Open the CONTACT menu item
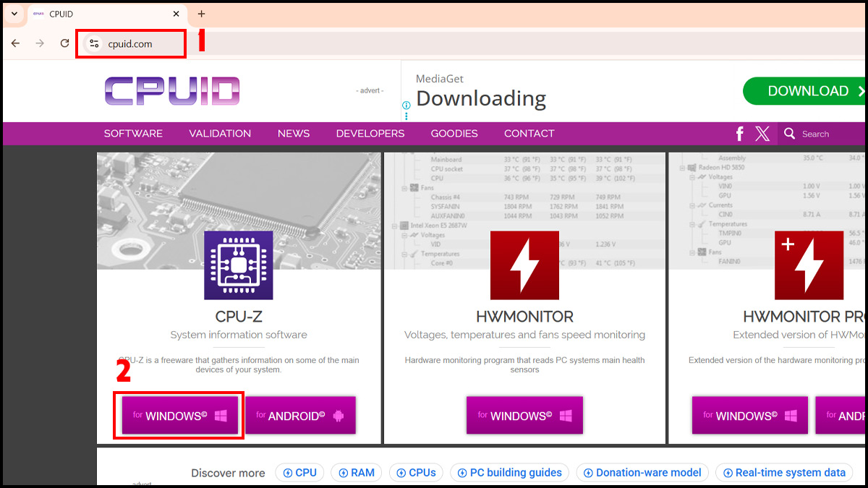 tap(529, 134)
